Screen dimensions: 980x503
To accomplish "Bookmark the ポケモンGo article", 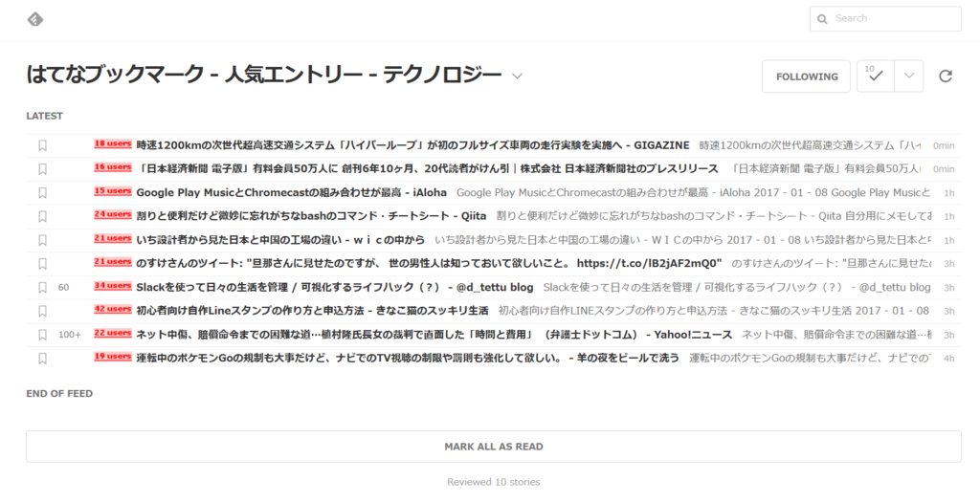I will [42, 359].
